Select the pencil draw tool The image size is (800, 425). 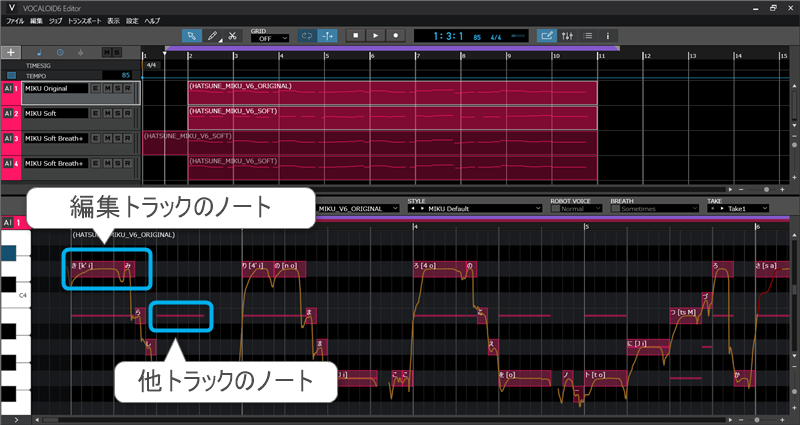(212, 36)
